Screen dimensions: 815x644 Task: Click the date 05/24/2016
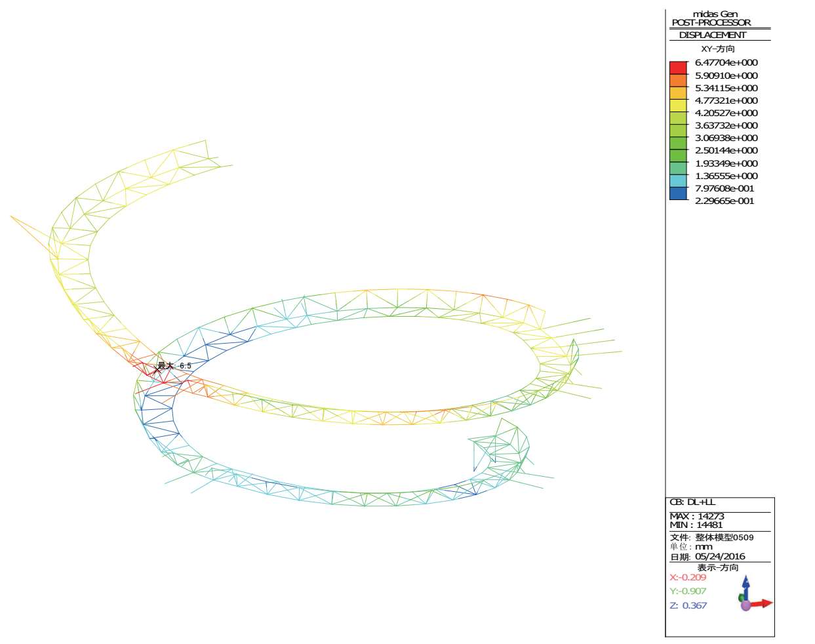[x=720, y=557]
